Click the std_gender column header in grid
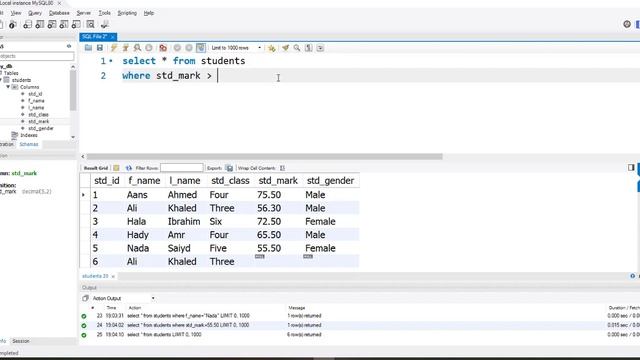The image size is (640, 360). [330, 180]
